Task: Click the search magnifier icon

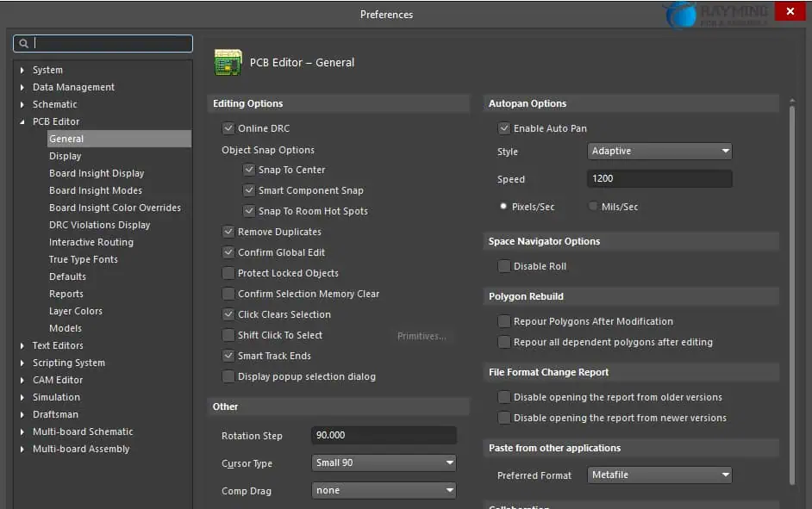Action: (x=24, y=43)
